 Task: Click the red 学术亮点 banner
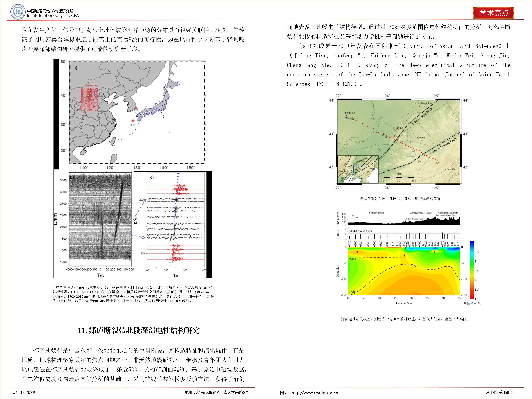[493, 13]
